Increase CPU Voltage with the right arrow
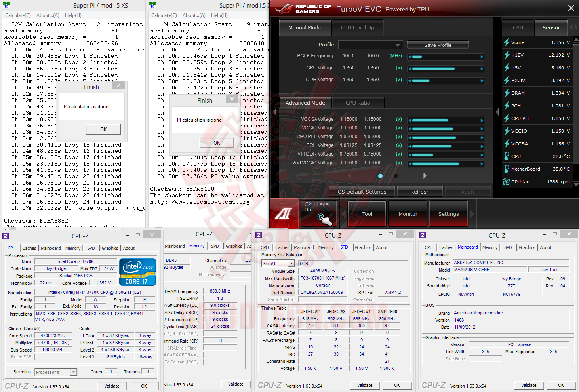 pyautogui.click(x=482, y=69)
